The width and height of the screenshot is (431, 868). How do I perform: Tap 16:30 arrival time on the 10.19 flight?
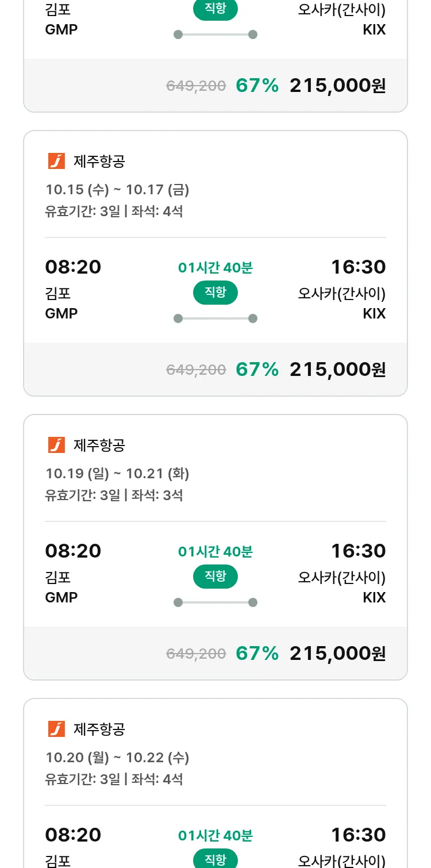point(358,551)
